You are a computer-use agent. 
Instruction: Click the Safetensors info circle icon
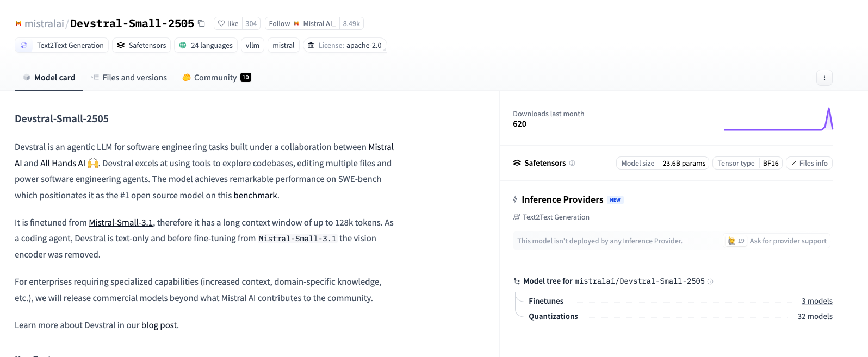tap(572, 163)
